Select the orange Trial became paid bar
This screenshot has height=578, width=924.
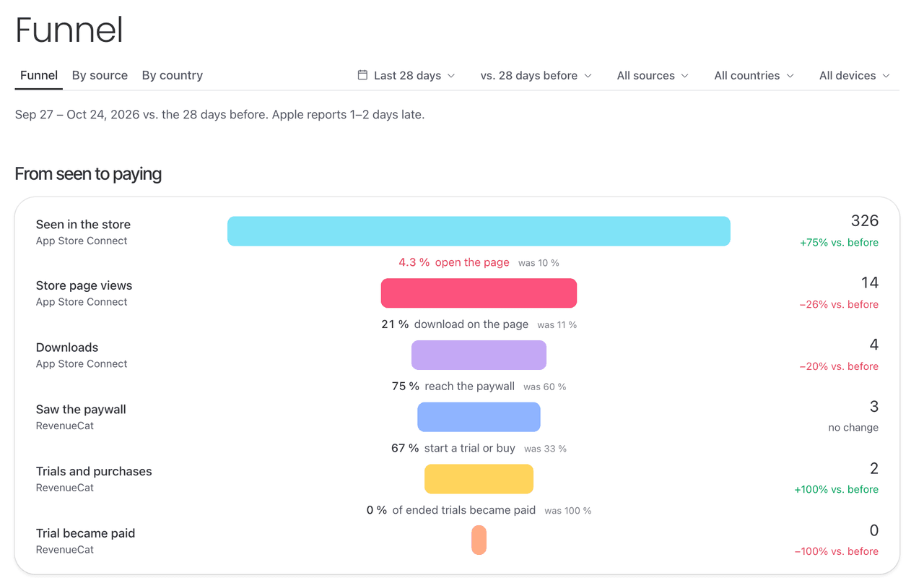click(x=479, y=540)
